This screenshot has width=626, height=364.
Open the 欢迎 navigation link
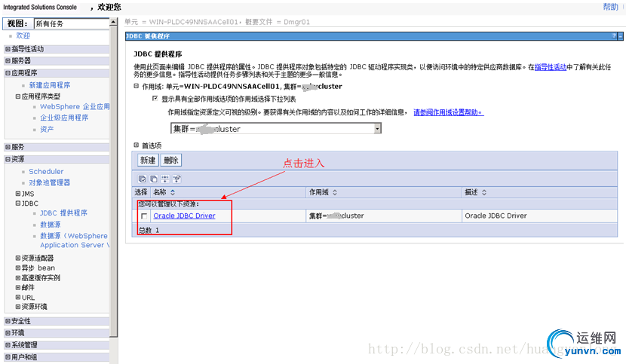click(x=23, y=35)
